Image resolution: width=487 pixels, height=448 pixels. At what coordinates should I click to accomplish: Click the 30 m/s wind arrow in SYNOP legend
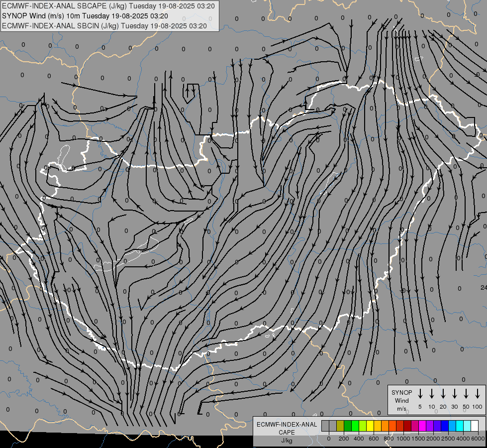pos(455,394)
